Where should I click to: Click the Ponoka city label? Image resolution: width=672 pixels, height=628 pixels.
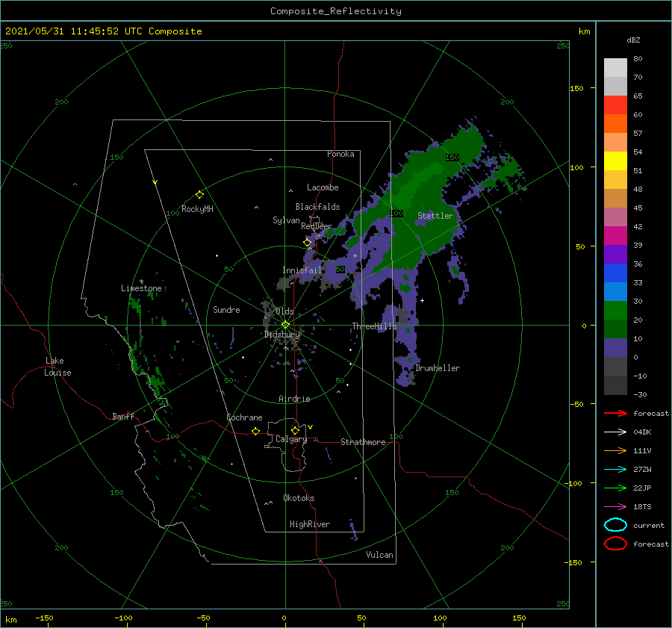[x=340, y=154]
